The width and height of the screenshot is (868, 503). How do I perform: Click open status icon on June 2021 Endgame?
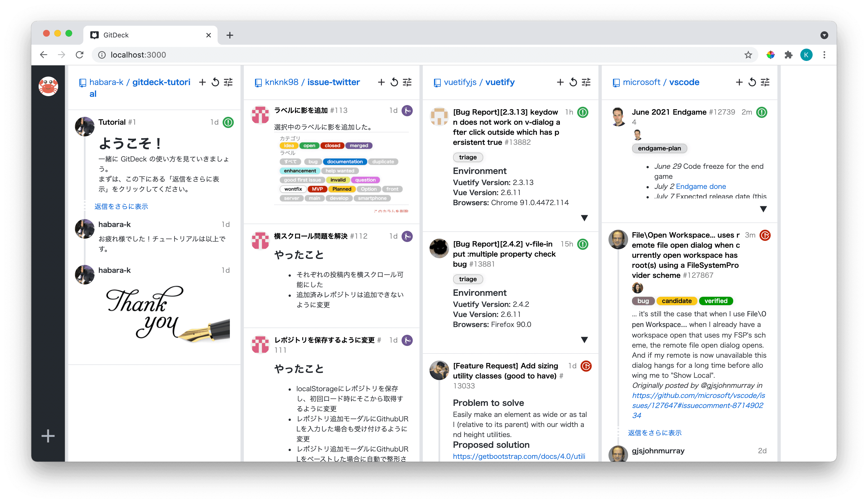761,112
